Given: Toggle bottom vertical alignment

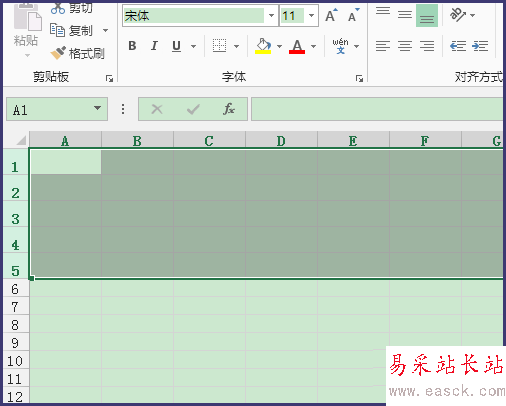Looking at the screenshot, I should tap(427, 16).
